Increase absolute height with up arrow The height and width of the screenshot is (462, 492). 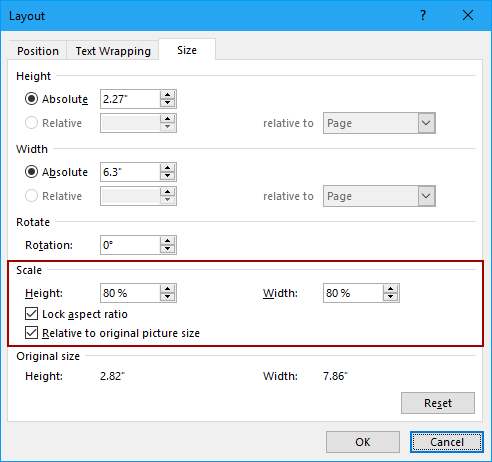point(167,95)
